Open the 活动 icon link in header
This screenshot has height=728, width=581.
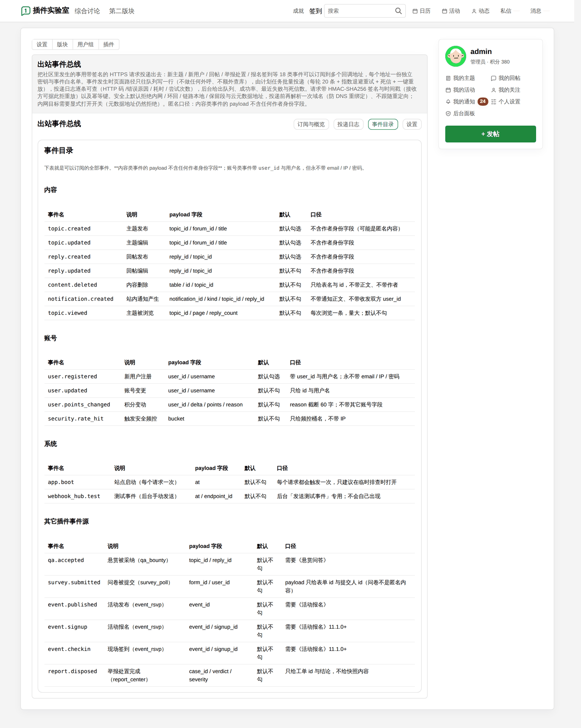451,11
